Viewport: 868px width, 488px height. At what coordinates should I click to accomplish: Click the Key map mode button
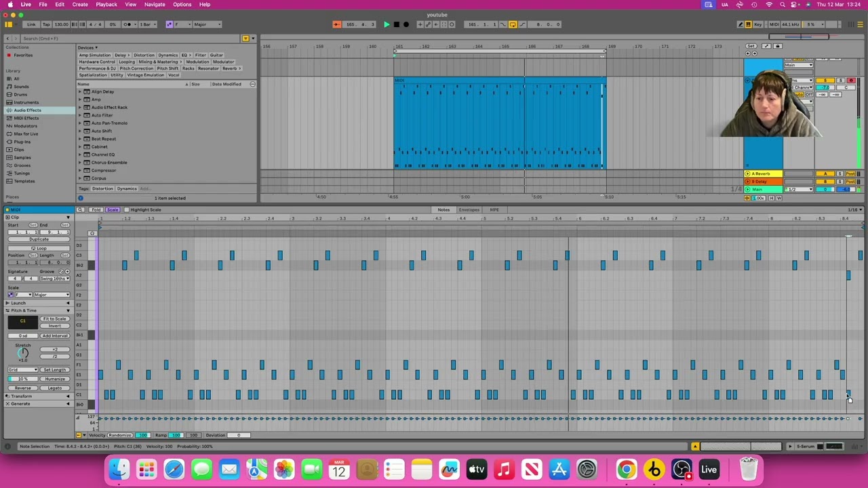pos(758,24)
